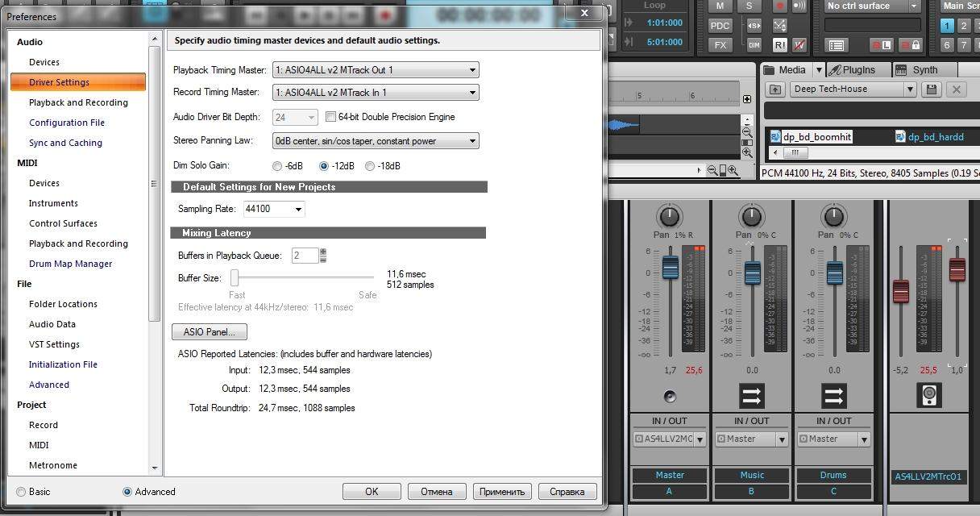Click the ACT Learn red L icon
The image size is (980, 516).
[882, 45]
